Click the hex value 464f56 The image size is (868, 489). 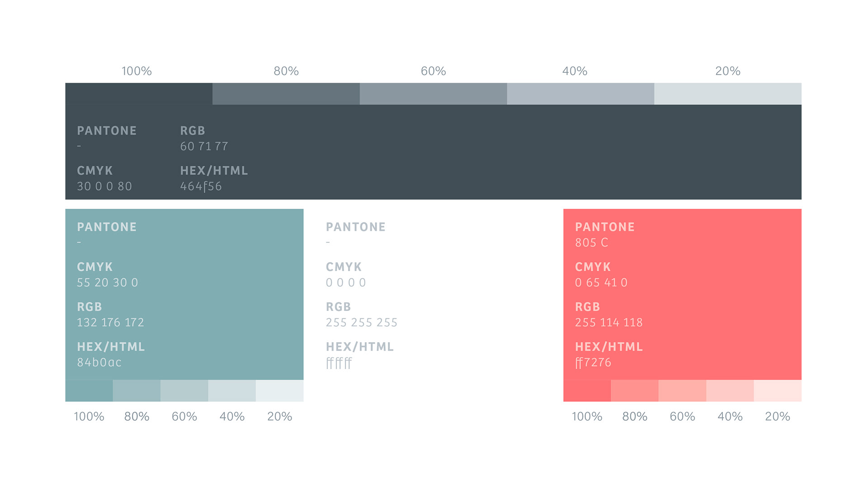coord(201,186)
